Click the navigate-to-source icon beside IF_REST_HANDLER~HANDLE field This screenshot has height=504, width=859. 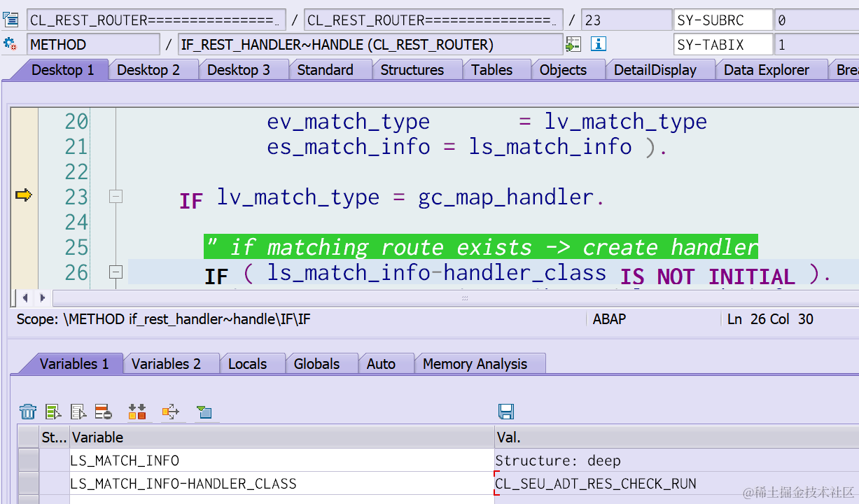point(573,45)
